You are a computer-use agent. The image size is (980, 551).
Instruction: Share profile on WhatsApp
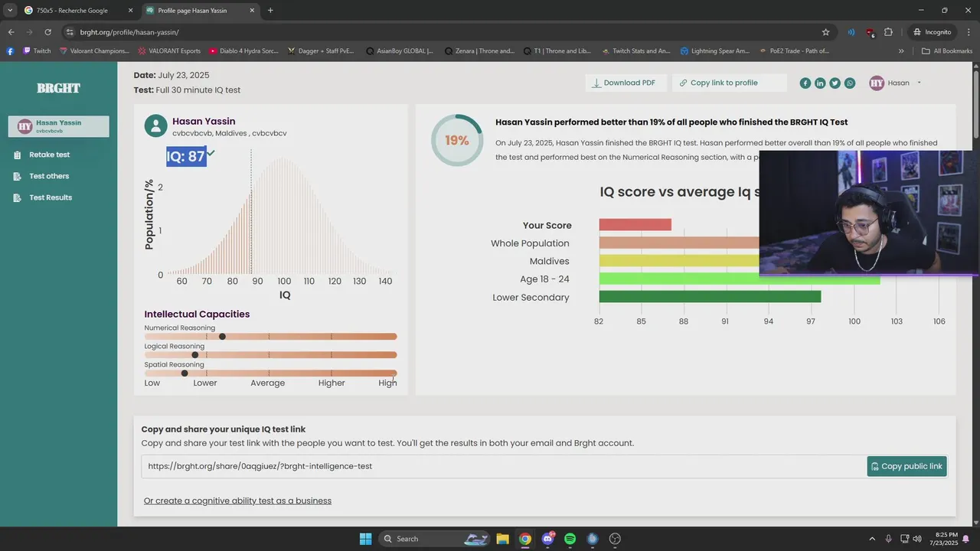click(x=850, y=83)
